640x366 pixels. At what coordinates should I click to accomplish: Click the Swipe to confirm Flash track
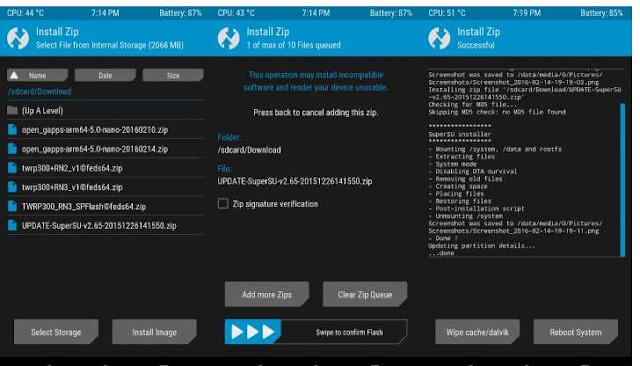[316, 332]
